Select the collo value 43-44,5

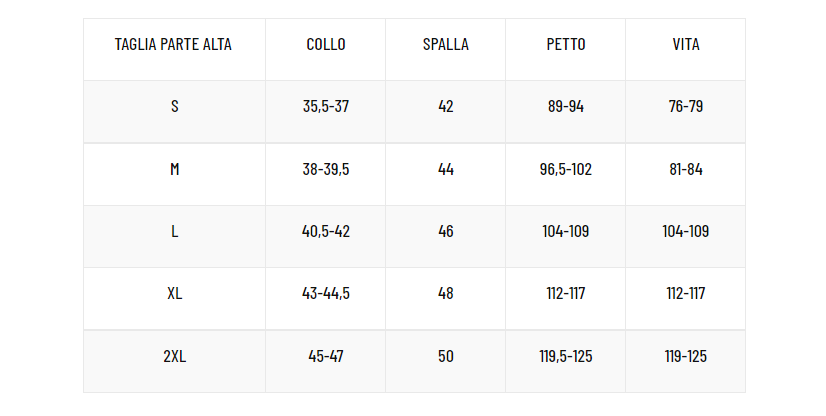326,293
